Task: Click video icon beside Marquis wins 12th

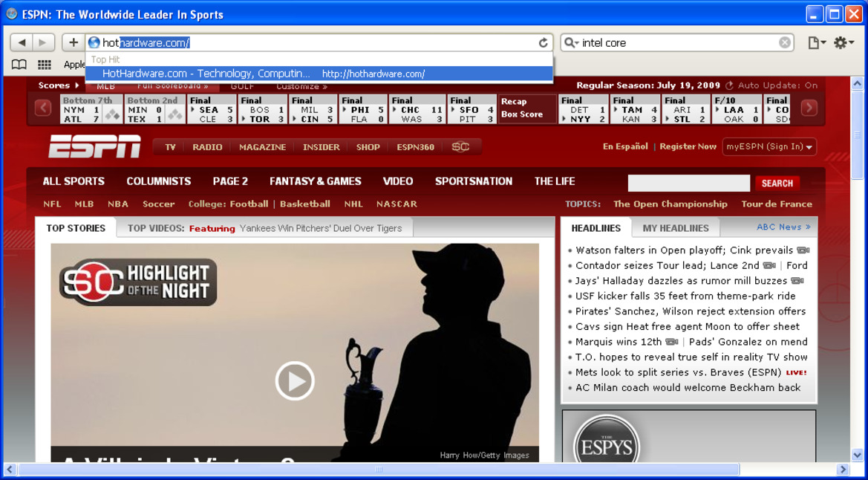Action: click(671, 342)
